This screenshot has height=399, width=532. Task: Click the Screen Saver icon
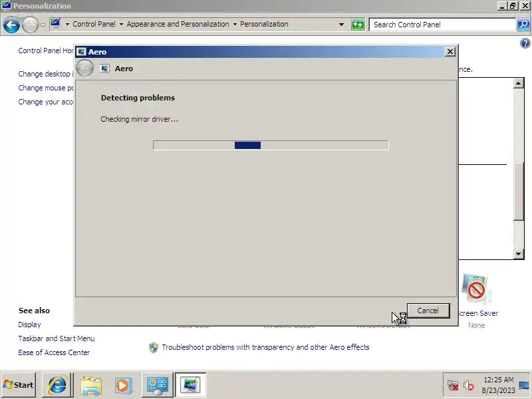(x=475, y=289)
